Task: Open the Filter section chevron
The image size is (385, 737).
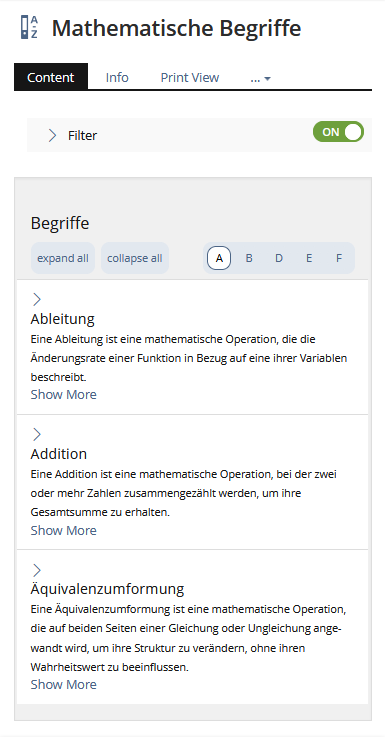Action: 52,135
